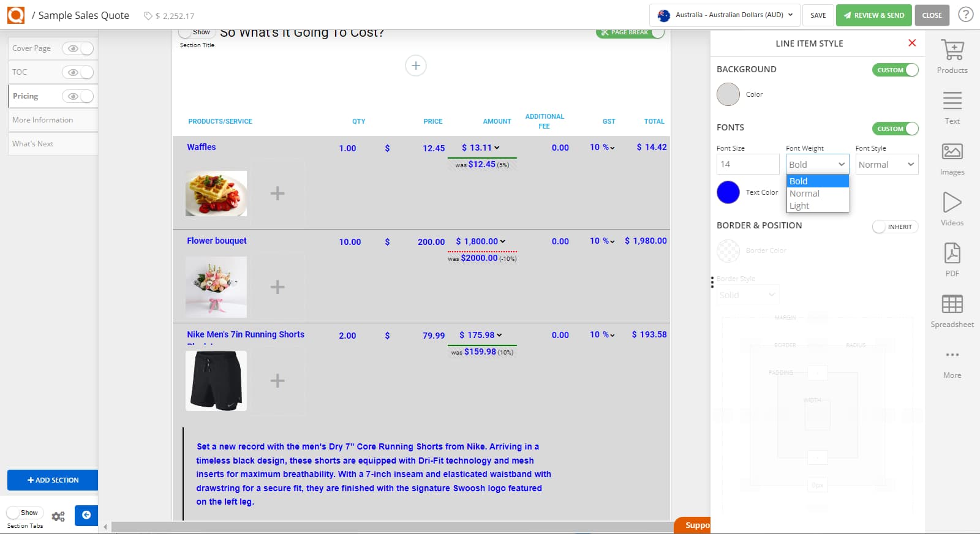The width and height of the screenshot is (980, 534).
Task: Select Light in font weight list
Action: (x=818, y=206)
